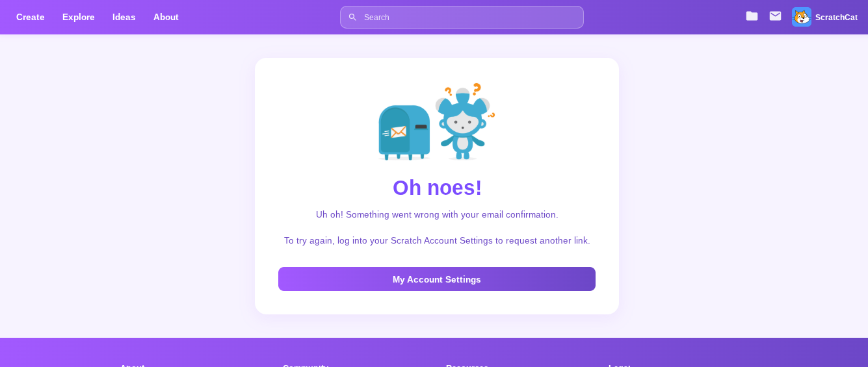Click the blue mailbox illustration
Image resolution: width=868 pixels, height=367 pixels.
click(404, 132)
